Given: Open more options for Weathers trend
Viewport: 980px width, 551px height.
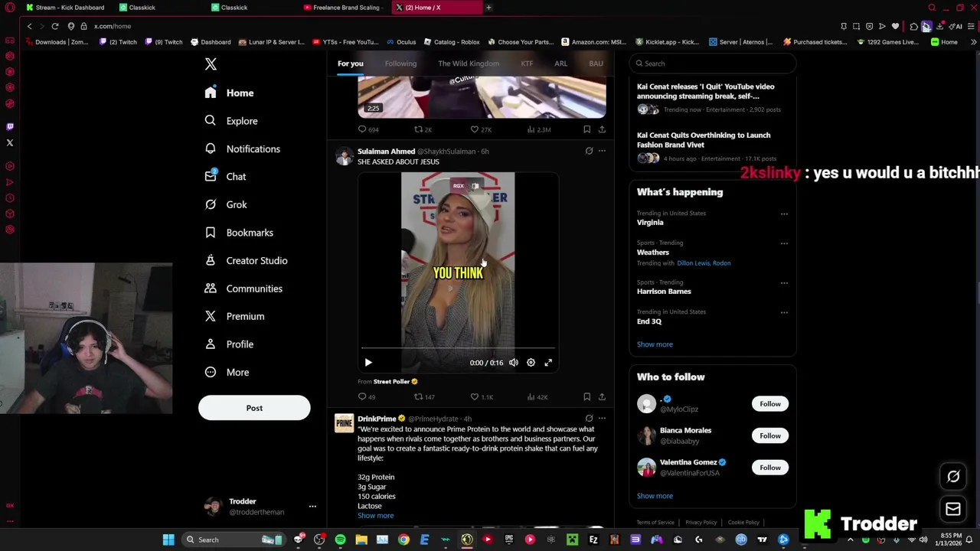Looking at the screenshot, I should 784,243.
